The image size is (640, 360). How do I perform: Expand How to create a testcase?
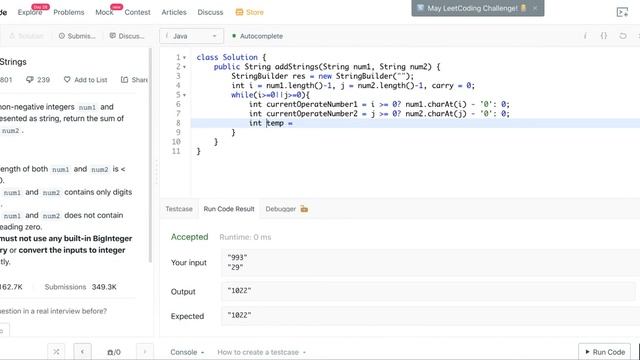[x=262, y=352]
